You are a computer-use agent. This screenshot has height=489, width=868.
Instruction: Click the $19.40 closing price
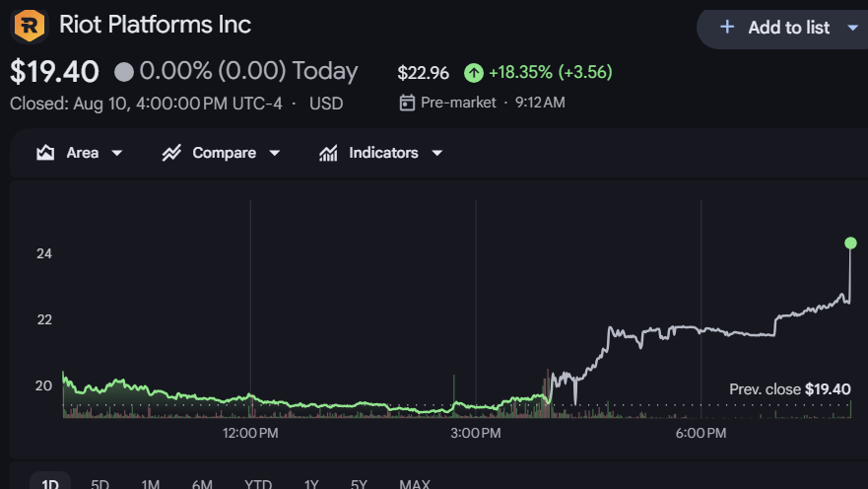click(54, 72)
